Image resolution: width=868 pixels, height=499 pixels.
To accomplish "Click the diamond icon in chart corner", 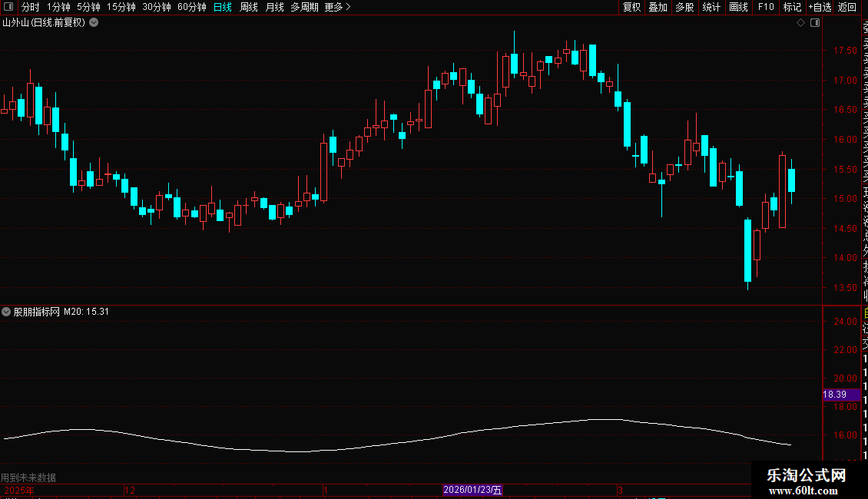I will [800, 23].
